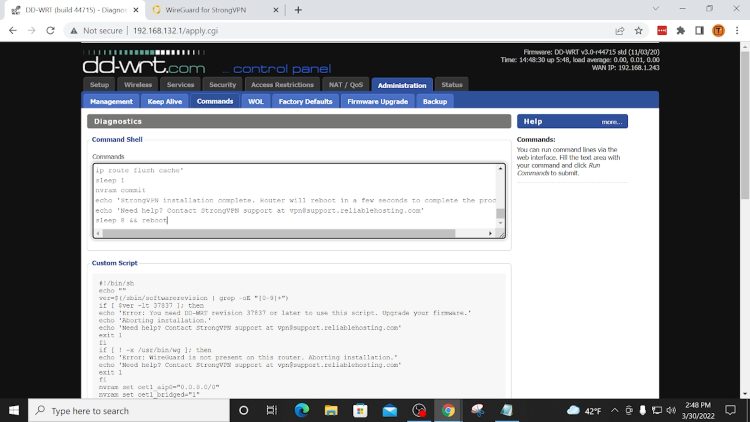Open the Chrome profile avatar

coord(718,31)
